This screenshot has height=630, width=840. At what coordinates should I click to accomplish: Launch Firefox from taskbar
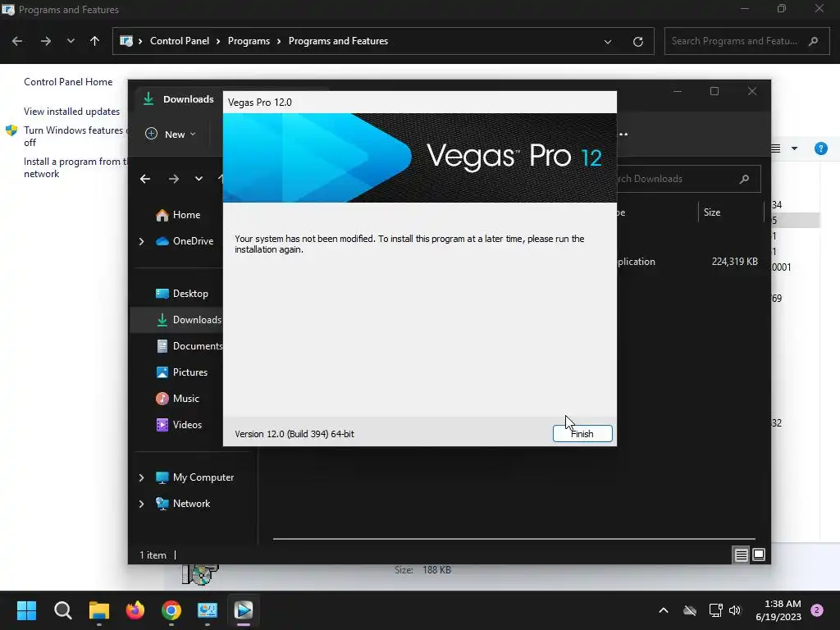(x=135, y=610)
